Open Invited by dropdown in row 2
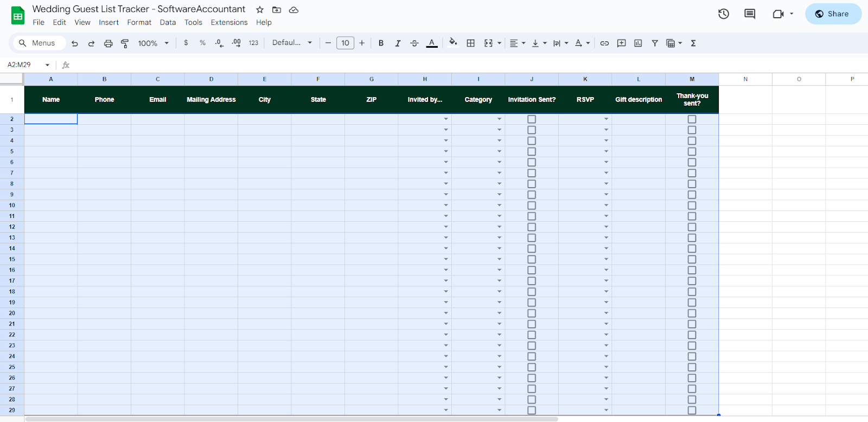The image size is (868, 422). point(446,119)
